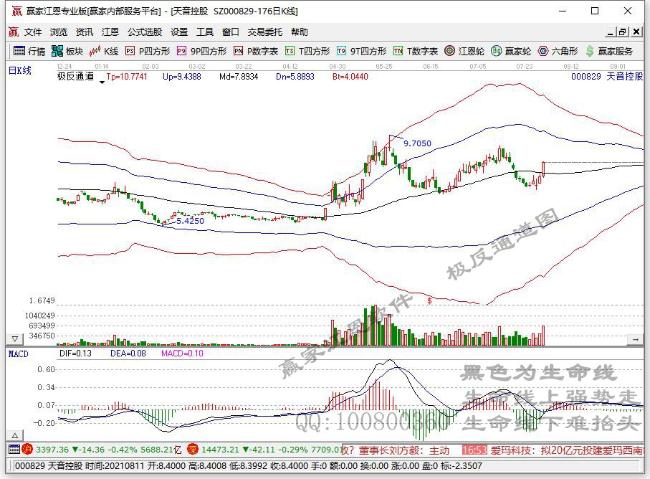Switch to the K线 chart tool
This screenshot has height=479, width=650.
[104, 51]
